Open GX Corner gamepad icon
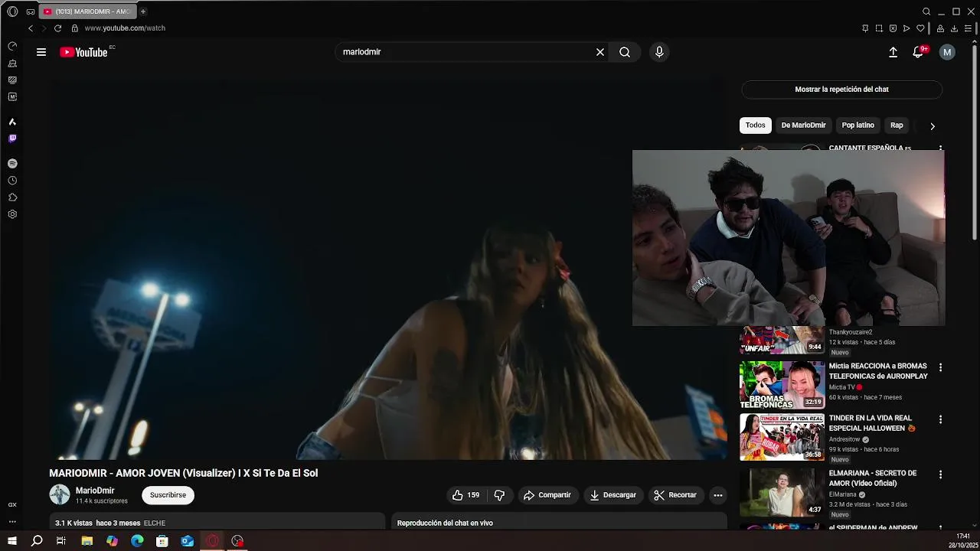 [x=31, y=11]
